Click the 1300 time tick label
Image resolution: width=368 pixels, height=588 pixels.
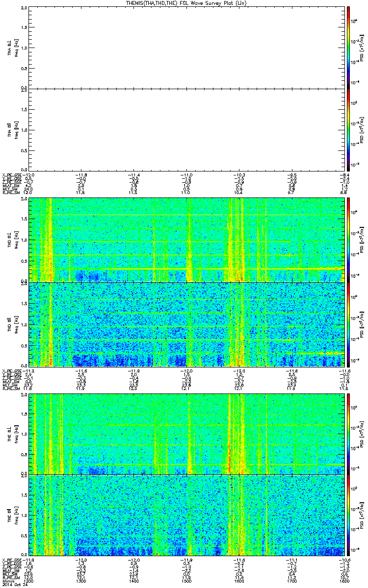(x=81, y=582)
